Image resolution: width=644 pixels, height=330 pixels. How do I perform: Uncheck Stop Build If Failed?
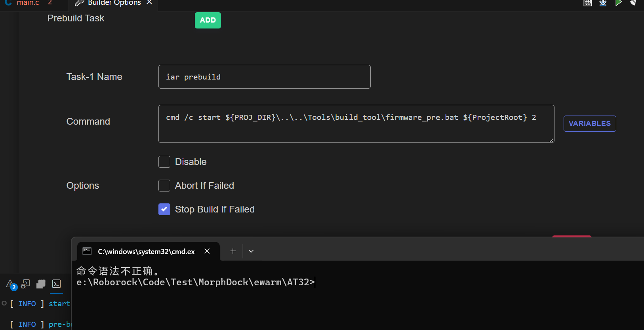tap(164, 209)
